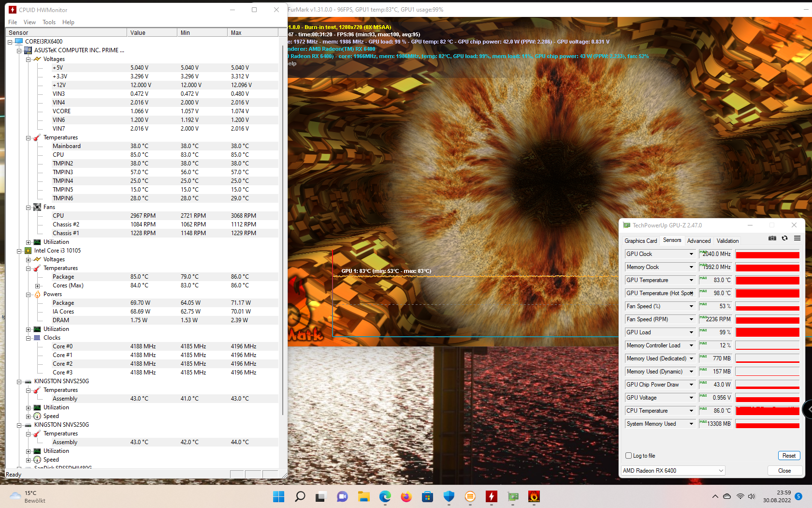Viewport: 812px width, 508px height.
Task: Open the GPU Load sensor dropdown
Action: coord(691,332)
